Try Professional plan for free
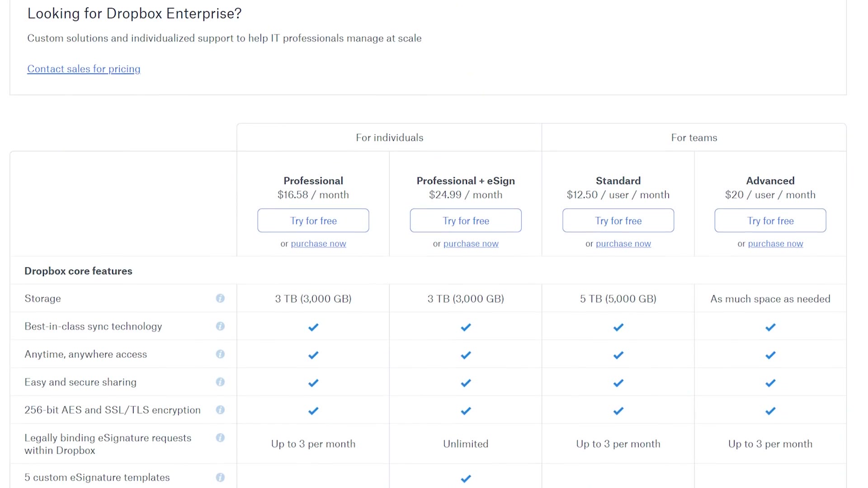 (x=313, y=221)
